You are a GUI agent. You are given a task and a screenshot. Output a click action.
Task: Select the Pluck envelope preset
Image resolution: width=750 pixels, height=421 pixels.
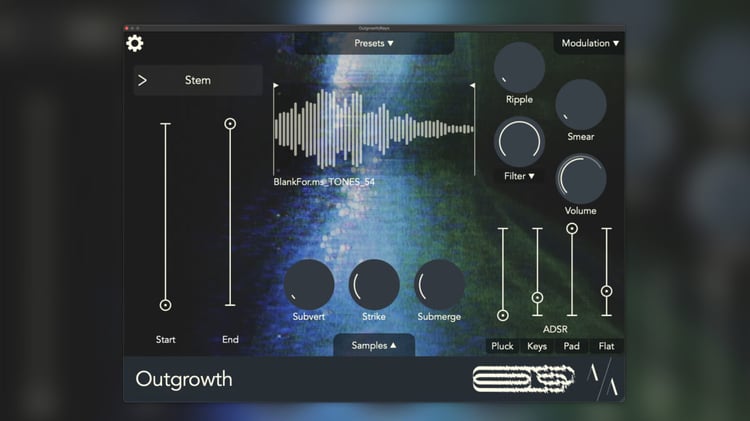(x=502, y=346)
